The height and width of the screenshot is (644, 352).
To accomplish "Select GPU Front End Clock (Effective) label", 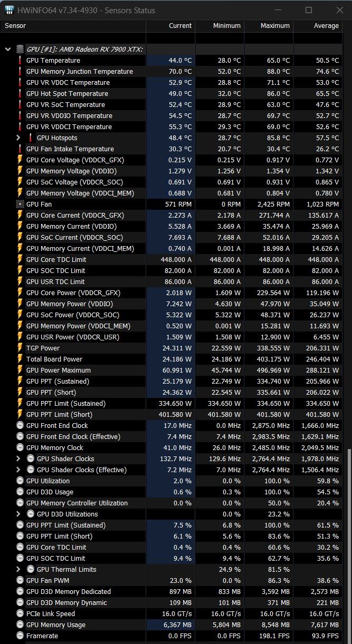I will point(73,436).
